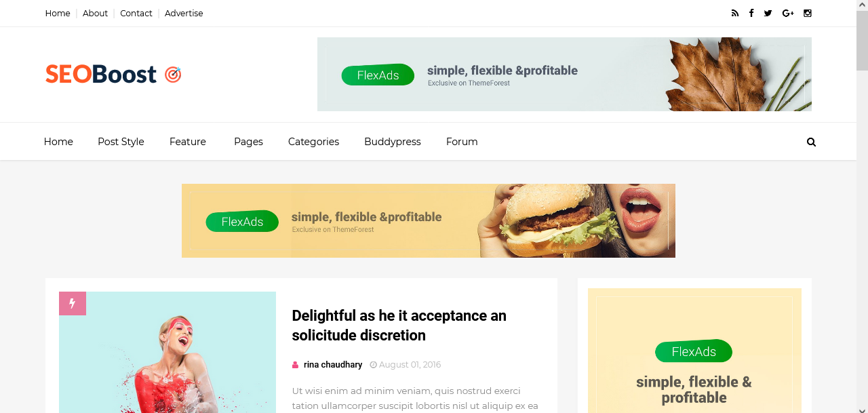Open the Advertise link

pyautogui.click(x=184, y=13)
